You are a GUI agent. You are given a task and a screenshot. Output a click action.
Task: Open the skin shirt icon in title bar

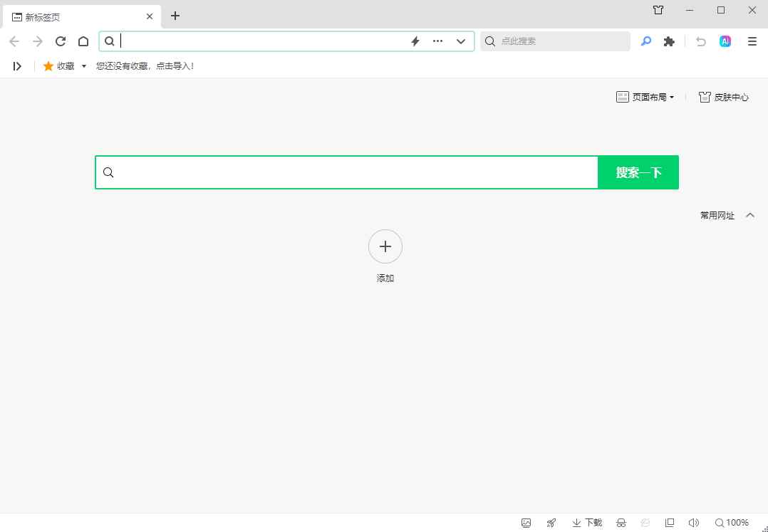(x=658, y=10)
